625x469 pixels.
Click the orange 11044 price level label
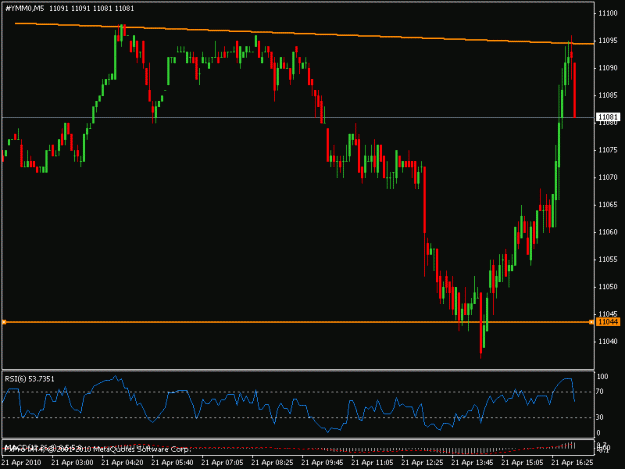[608, 322]
